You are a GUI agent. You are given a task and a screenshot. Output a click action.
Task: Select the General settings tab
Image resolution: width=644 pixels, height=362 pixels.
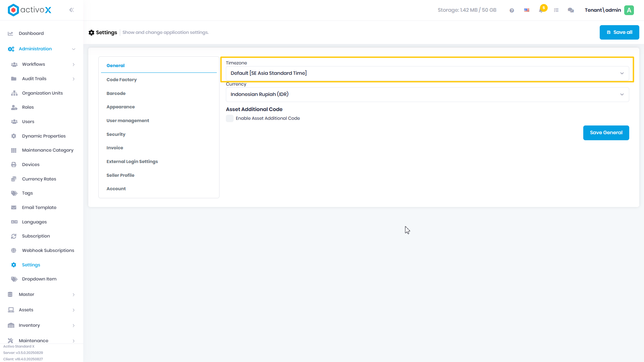(115, 66)
